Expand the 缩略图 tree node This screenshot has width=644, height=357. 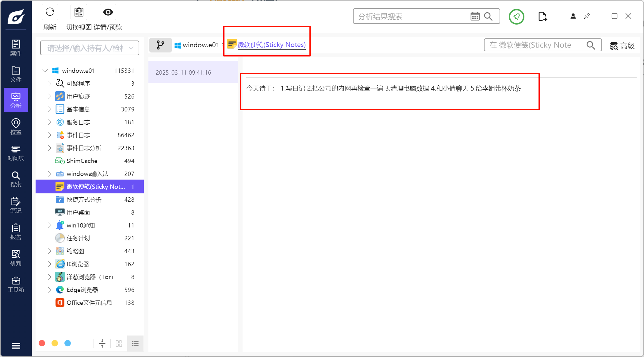50,251
